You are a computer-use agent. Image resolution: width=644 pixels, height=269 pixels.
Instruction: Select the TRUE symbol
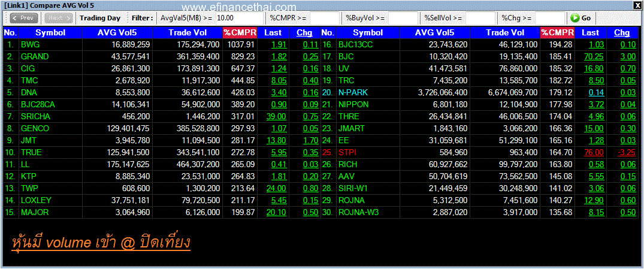pos(31,153)
